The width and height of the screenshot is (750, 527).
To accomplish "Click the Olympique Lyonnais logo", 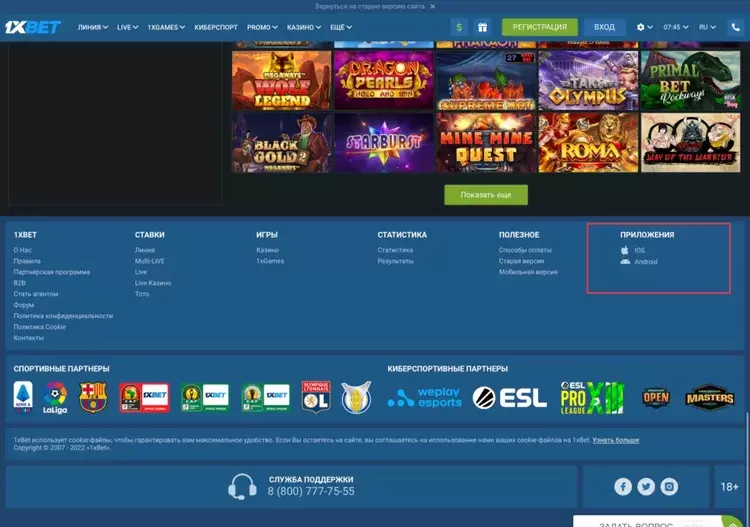I will pos(316,397).
